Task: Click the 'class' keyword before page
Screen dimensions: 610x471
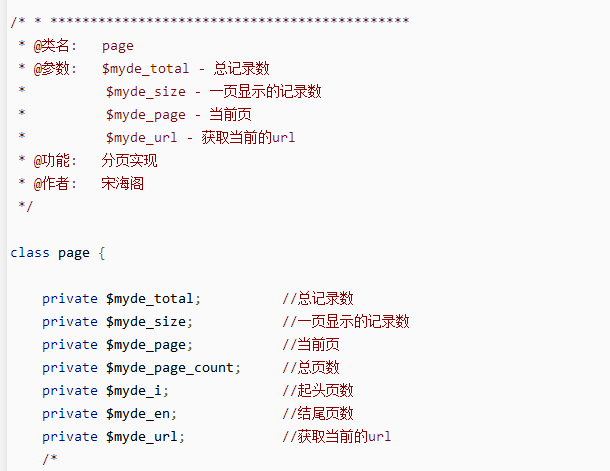Action: pos(30,253)
